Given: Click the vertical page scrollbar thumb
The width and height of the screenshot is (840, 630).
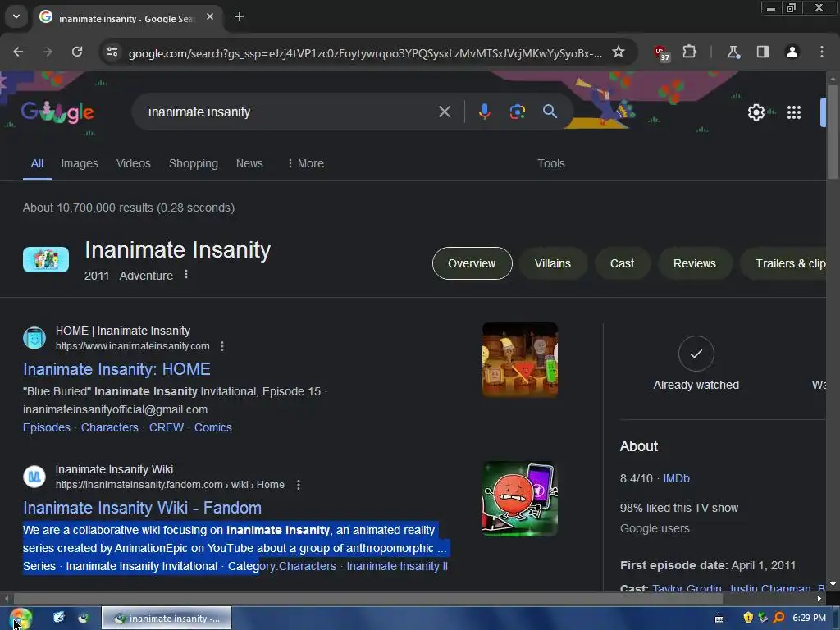Looking at the screenshot, I should pyautogui.click(x=833, y=132).
